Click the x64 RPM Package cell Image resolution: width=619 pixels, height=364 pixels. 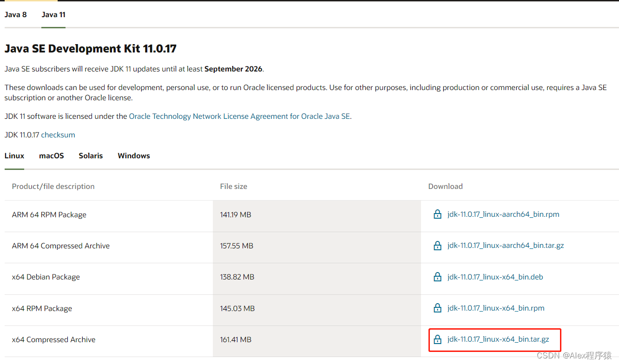click(x=42, y=309)
